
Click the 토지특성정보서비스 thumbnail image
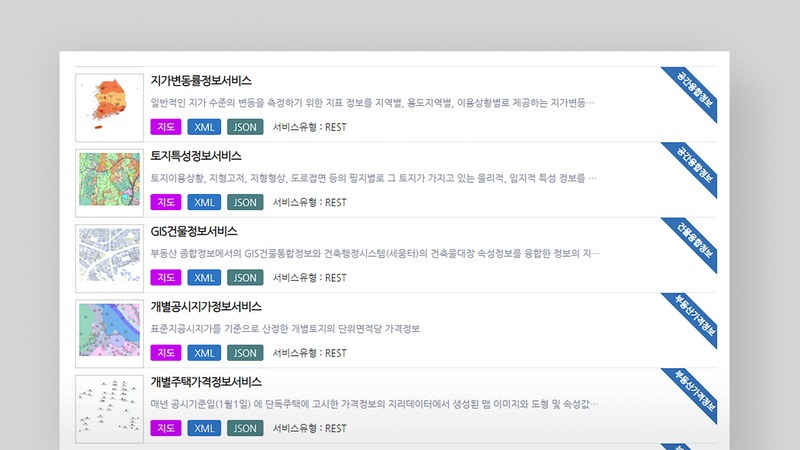tap(109, 182)
